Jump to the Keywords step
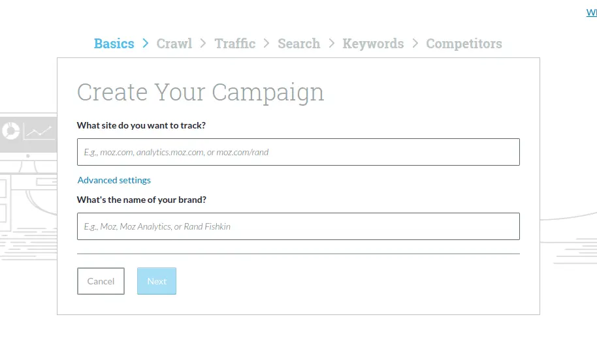 pos(373,44)
